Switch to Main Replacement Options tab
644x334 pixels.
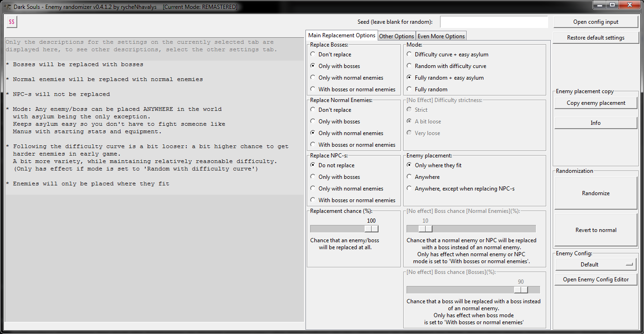pyautogui.click(x=342, y=35)
